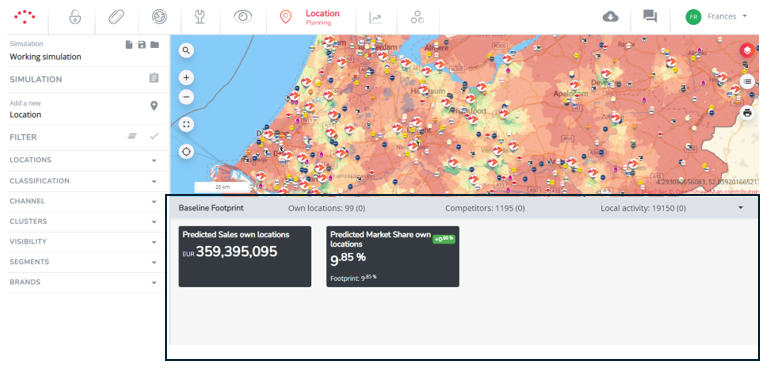The width and height of the screenshot is (771, 370).
Task: Toggle the map legend list button
Action: click(747, 81)
